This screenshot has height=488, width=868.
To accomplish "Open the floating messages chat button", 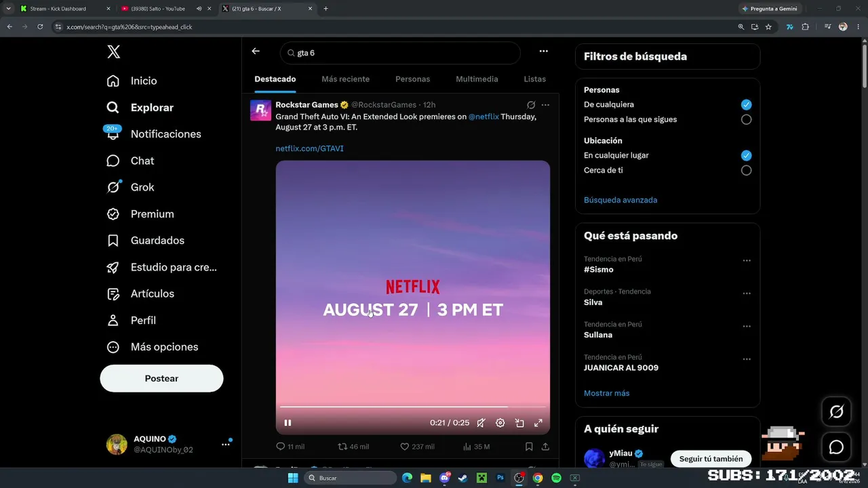I will click(836, 447).
